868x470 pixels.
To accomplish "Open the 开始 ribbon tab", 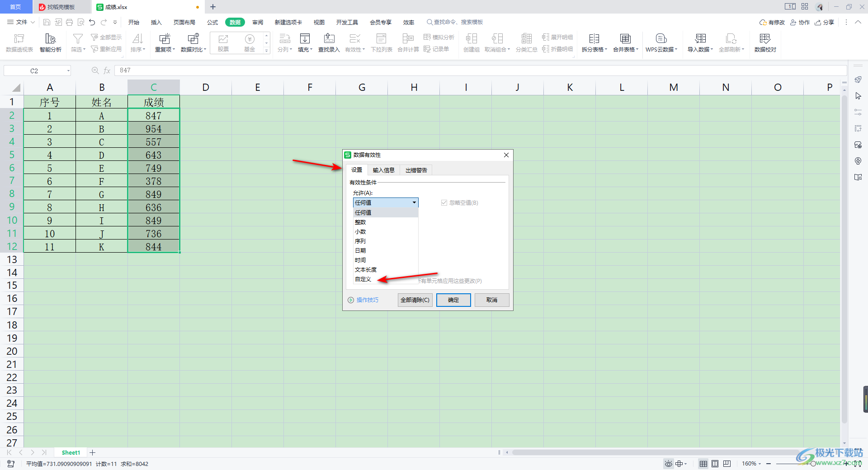I will pyautogui.click(x=134, y=22).
